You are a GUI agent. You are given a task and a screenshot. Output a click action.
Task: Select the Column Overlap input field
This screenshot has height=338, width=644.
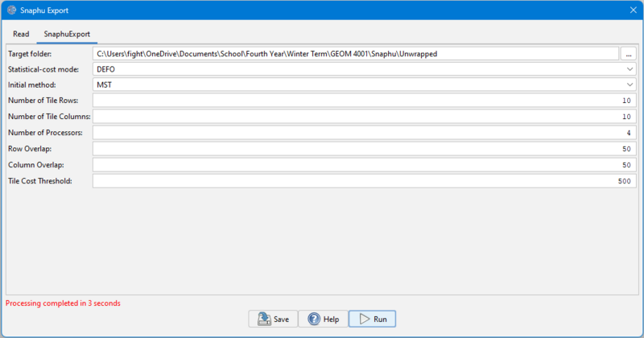click(364, 165)
